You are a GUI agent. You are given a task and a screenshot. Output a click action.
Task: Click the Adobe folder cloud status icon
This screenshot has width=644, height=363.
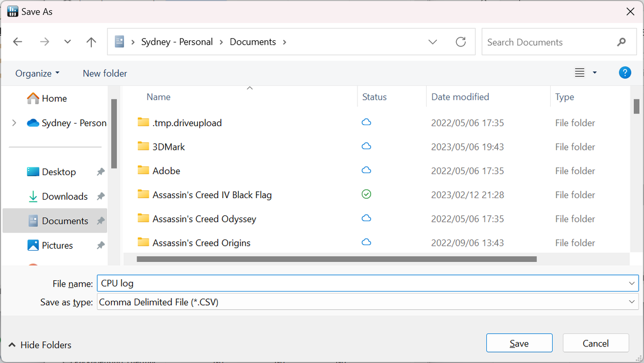pyautogui.click(x=367, y=171)
